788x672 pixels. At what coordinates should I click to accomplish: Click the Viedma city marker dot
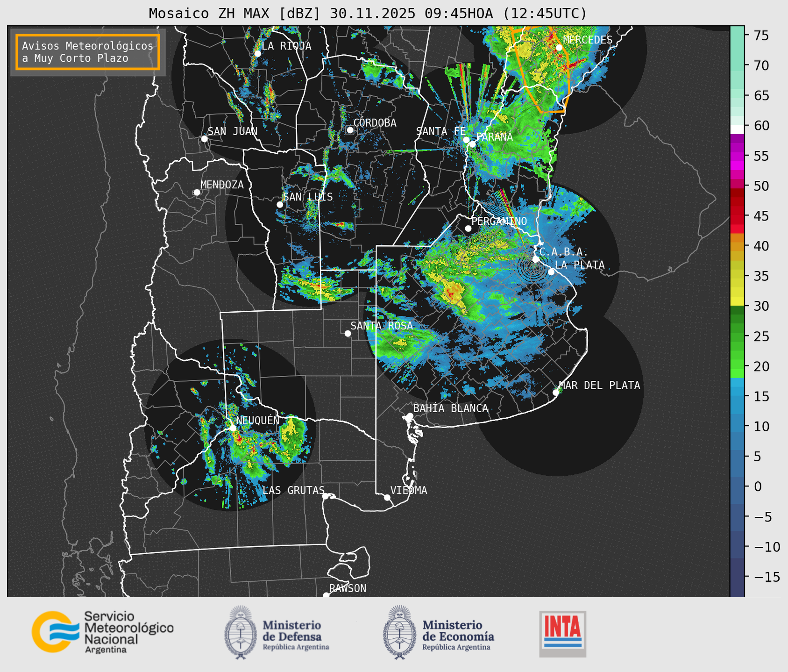(387, 497)
